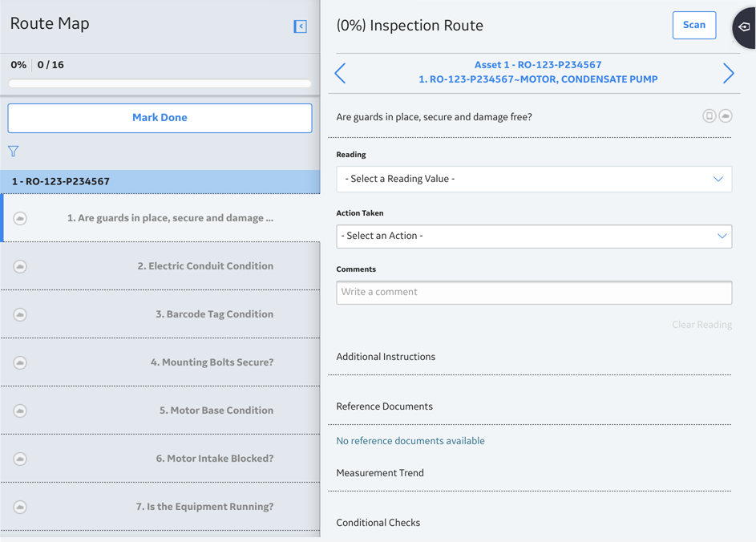Open the dark circular side panel icon
756x542 pixels.
pyautogui.click(x=745, y=27)
